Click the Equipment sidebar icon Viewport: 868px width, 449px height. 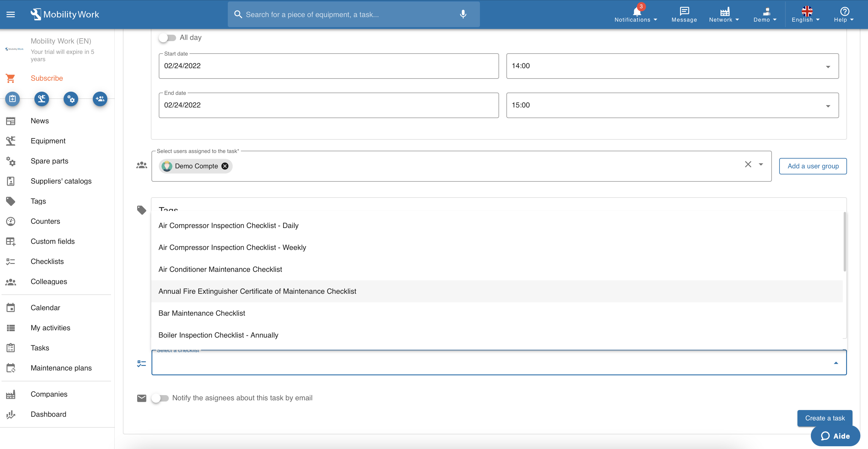click(x=11, y=141)
